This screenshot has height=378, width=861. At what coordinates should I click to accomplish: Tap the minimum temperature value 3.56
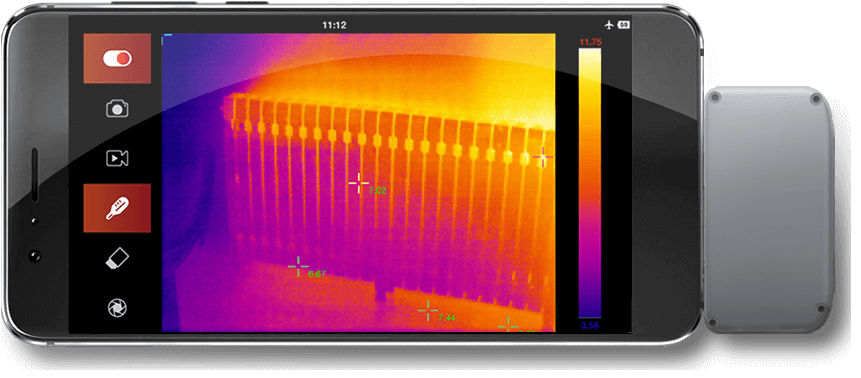click(x=590, y=325)
